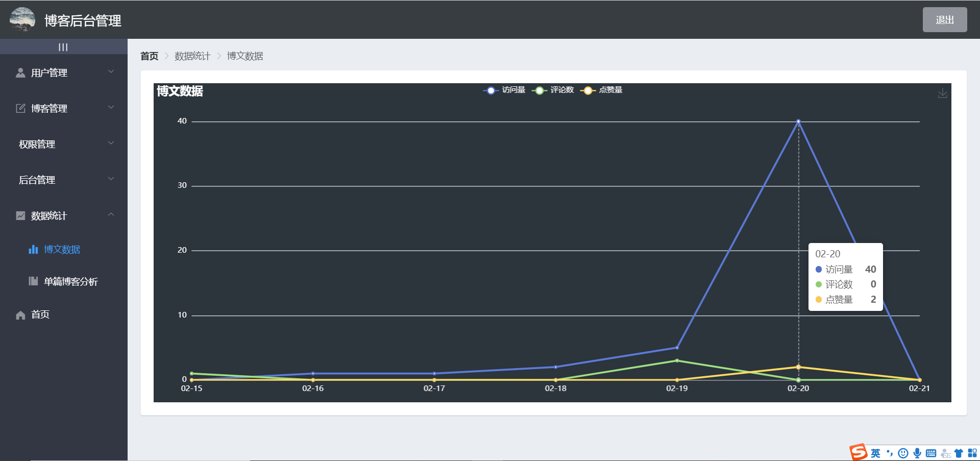
Task: Click the green 评论数 point above 02-15
Action: pyautogui.click(x=191, y=373)
